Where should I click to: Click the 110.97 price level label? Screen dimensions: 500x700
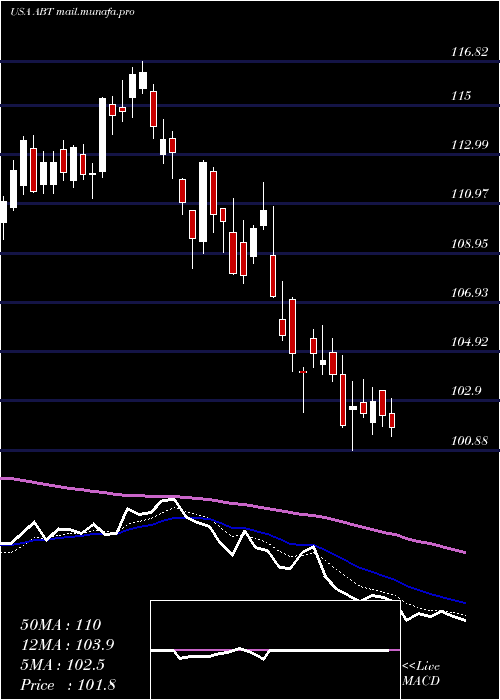point(469,194)
